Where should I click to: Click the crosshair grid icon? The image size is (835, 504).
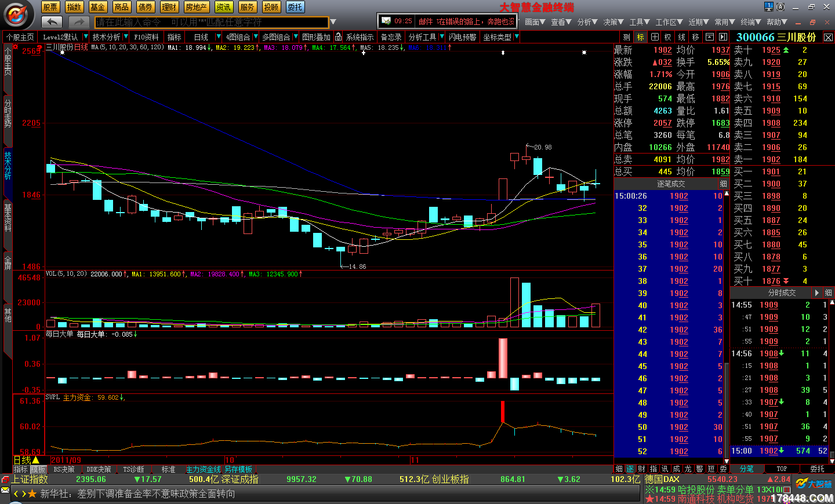point(655,36)
